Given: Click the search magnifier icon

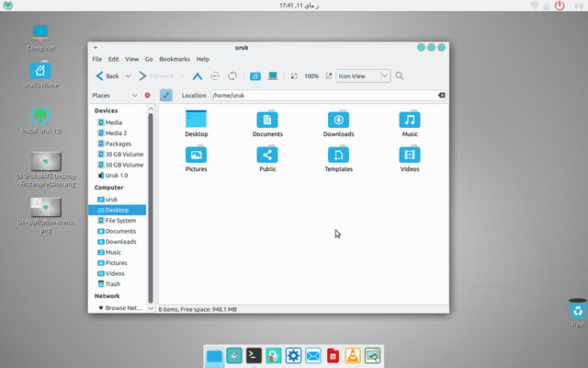Looking at the screenshot, I should (x=400, y=75).
